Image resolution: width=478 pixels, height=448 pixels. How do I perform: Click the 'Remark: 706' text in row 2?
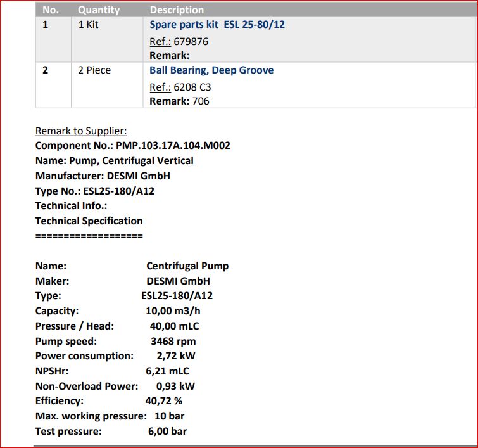click(x=179, y=101)
